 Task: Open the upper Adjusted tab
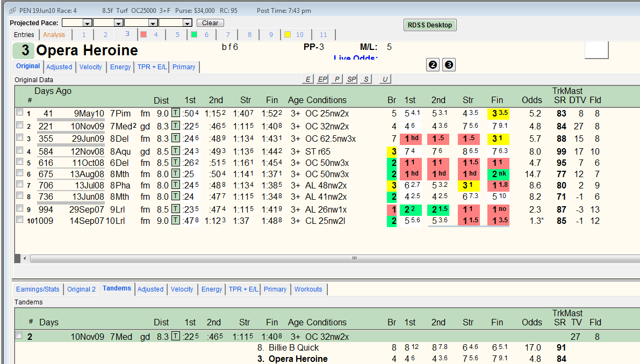[x=59, y=67]
